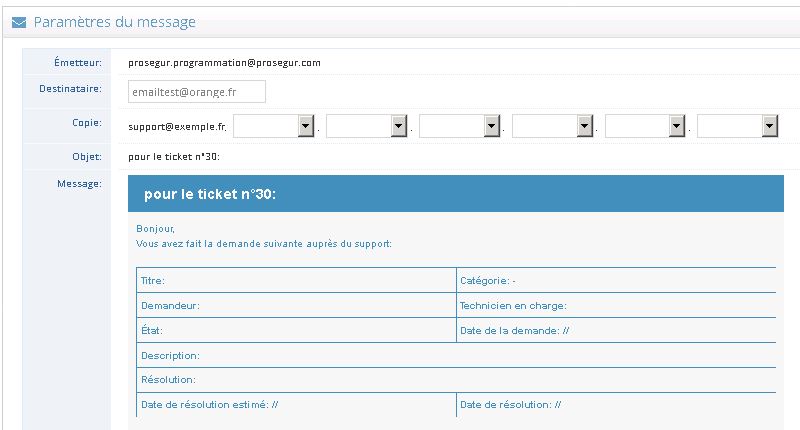Click the Titre table cell
Screen dimensions: 800x430
coord(296,281)
